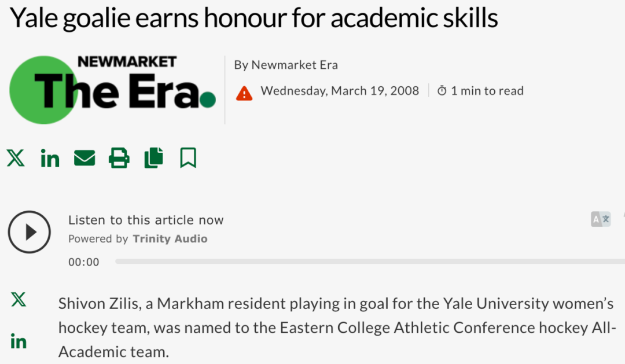Image resolution: width=625 pixels, height=364 pixels.
Task: Bookmark this article with bookmark icon
Action: (188, 158)
